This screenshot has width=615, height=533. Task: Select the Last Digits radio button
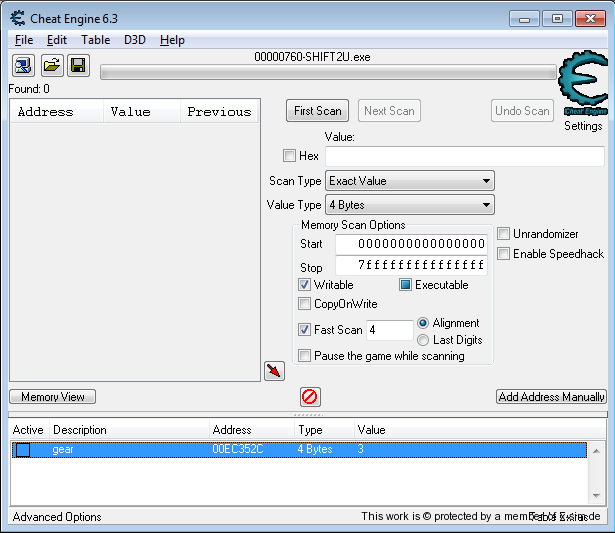423,340
